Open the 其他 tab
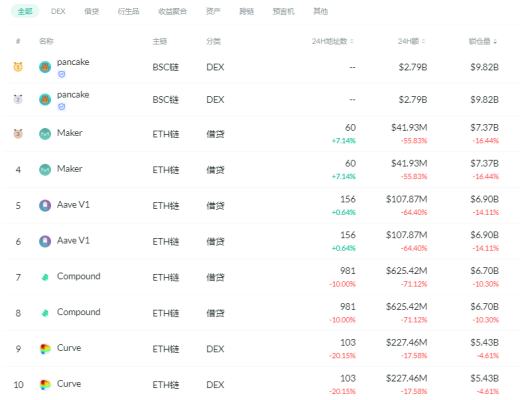 (320, 11)
